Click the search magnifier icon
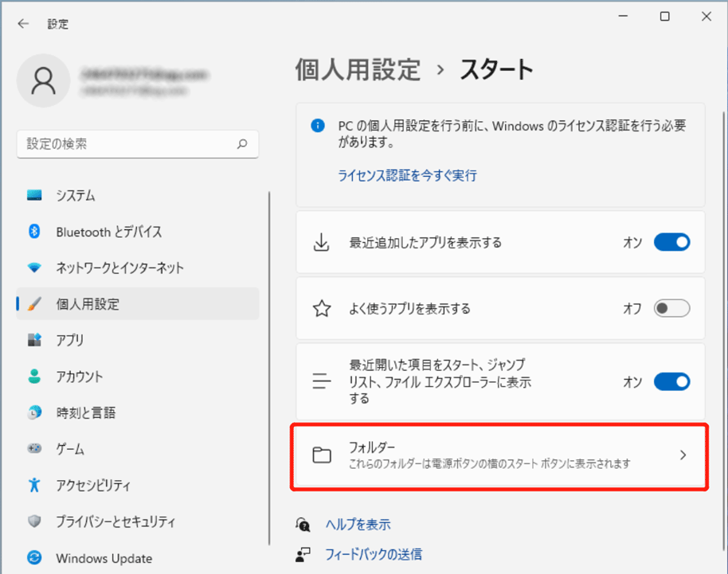This screenshot has width=728, height=574. (242, 144)
